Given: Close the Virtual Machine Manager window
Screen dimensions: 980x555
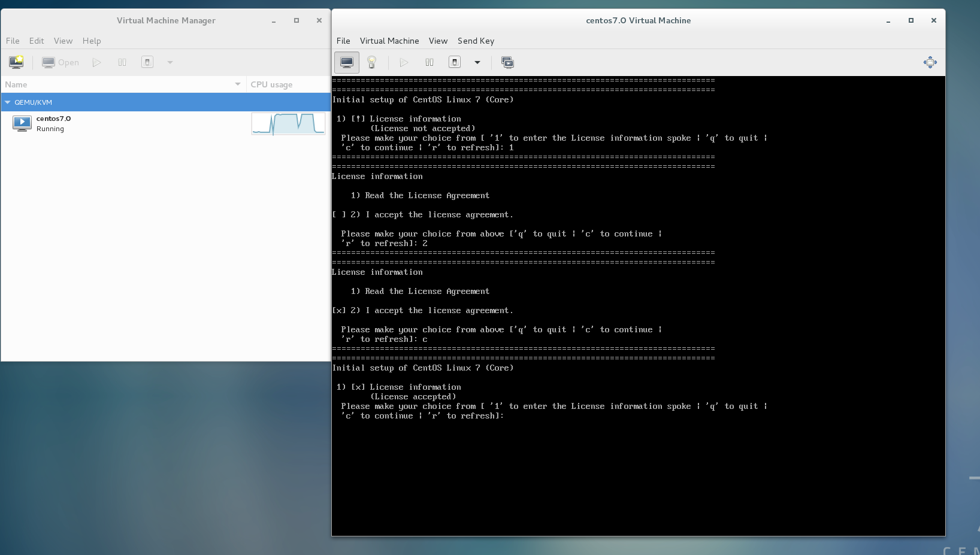Looking at the screenshot, I should (319, 20).
